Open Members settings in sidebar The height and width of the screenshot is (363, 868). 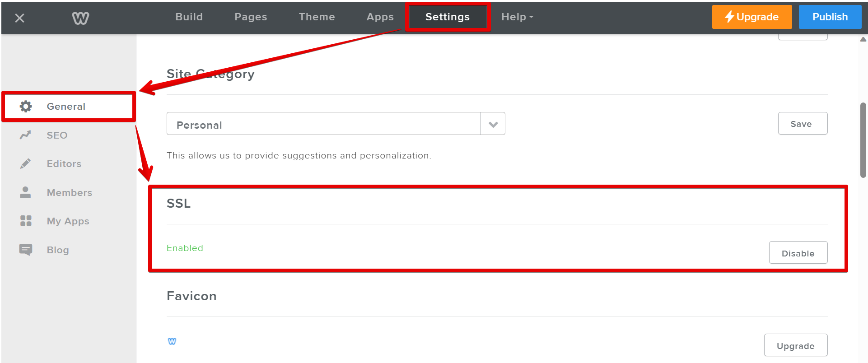(69, 192)
